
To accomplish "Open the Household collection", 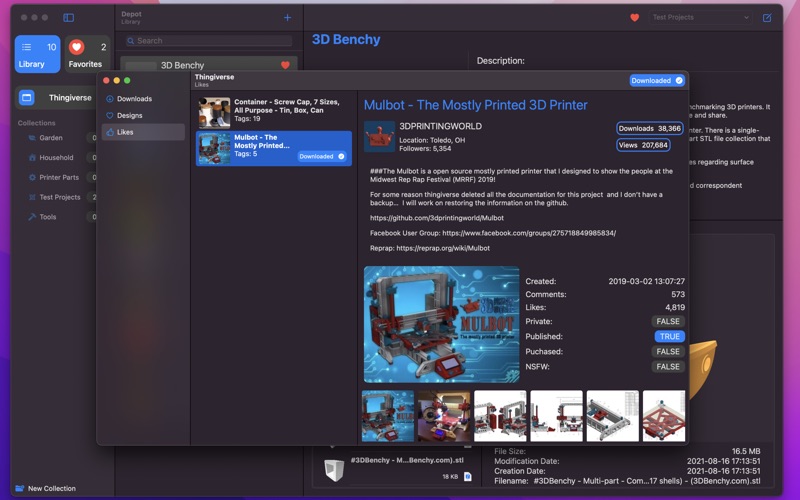I will point(57,158).
